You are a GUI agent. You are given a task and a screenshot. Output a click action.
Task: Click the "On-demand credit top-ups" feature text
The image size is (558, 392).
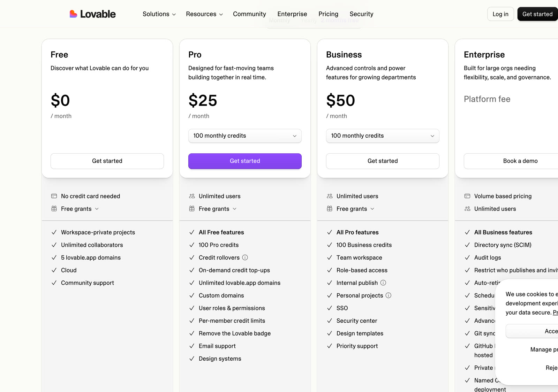click(x=234, y=270)
